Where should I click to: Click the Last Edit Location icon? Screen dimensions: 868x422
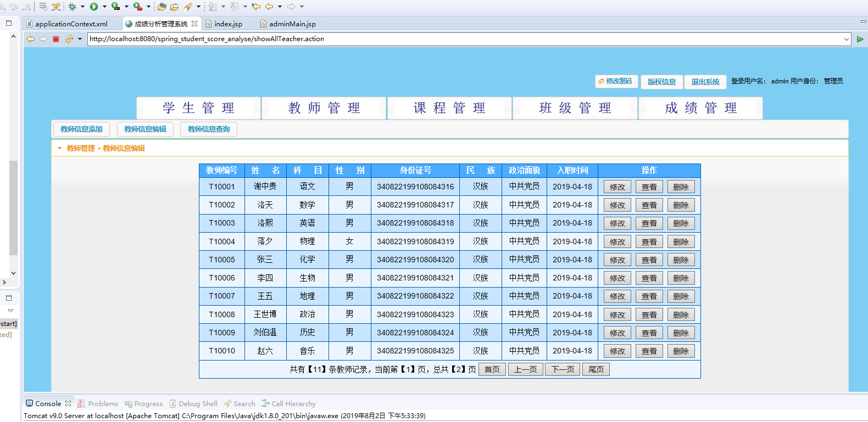click(256, 7)
